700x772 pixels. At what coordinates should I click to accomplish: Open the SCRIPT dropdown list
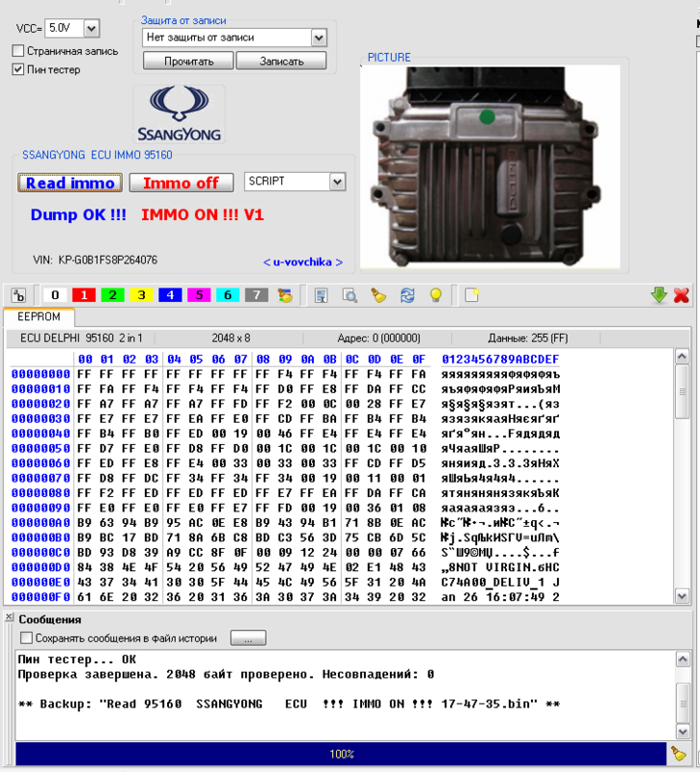(337, 181)
